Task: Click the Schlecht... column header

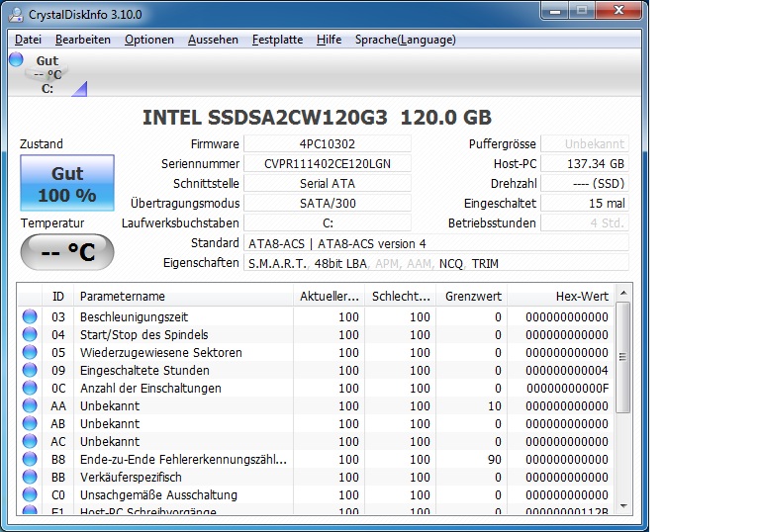Action: click(x=401, y=296)
